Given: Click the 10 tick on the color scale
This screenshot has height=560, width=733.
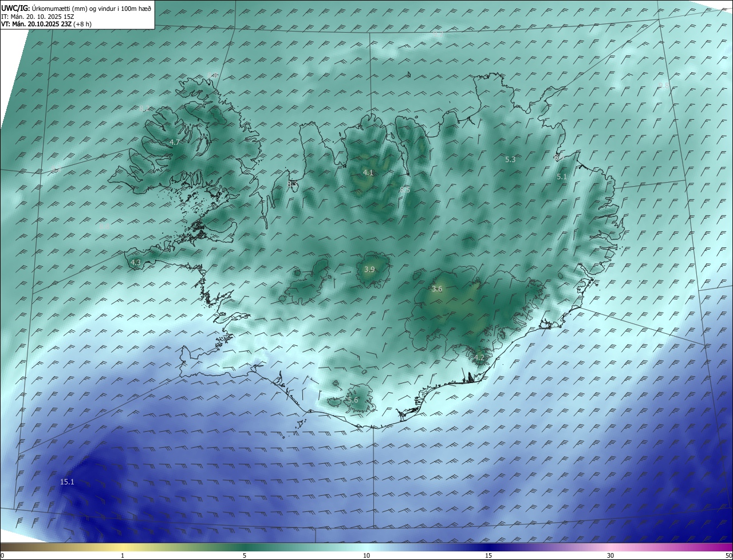Looking at the screenshot, I should (x=366, y=555).
